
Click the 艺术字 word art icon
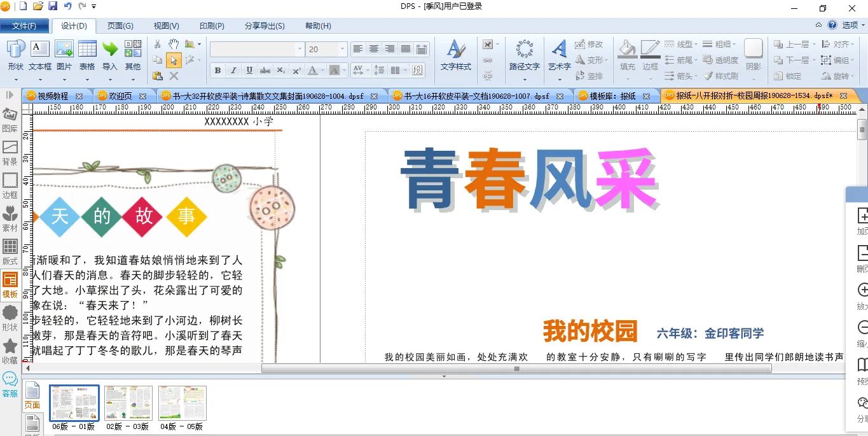(559, 55)
